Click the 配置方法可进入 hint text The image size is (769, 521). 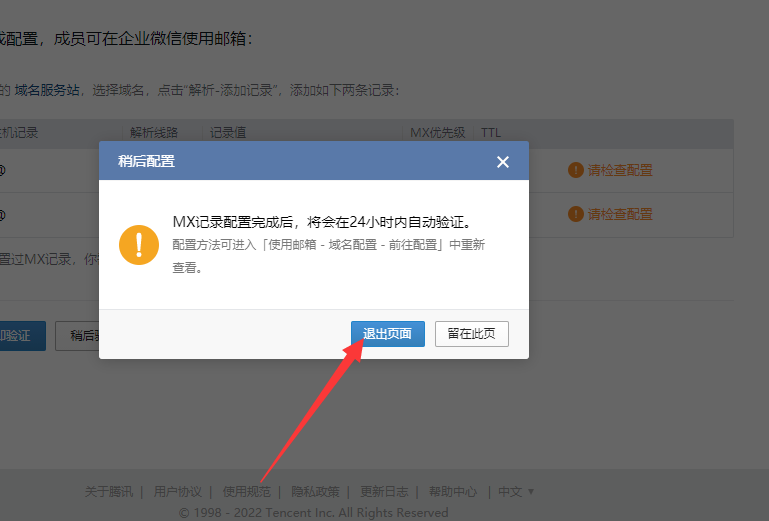click(x=329, y=256)
